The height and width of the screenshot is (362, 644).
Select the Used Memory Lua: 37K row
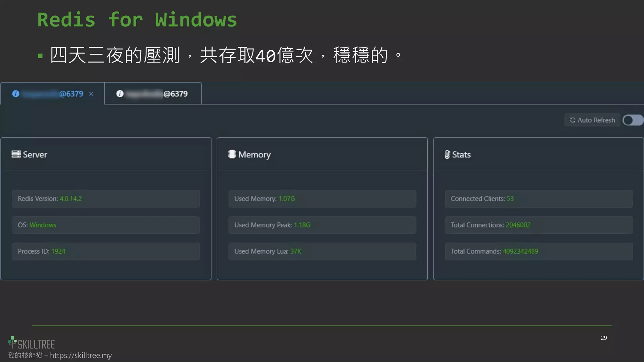pyautogui.click(x=322, y=251)
